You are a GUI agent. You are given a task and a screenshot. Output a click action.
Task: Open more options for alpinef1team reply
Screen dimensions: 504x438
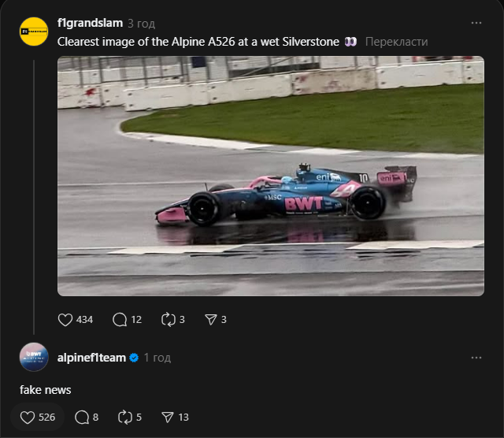coord(476,358)
